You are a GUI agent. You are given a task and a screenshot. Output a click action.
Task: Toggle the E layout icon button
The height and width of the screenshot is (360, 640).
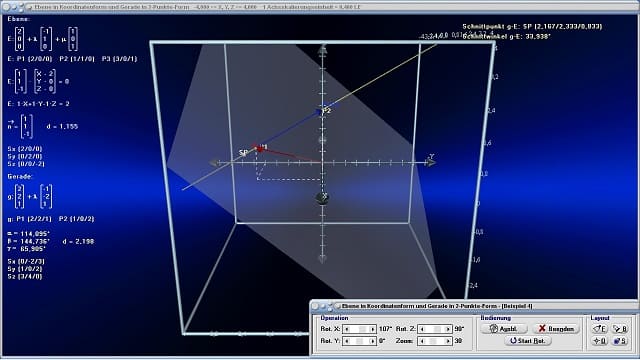click(599, 329)
